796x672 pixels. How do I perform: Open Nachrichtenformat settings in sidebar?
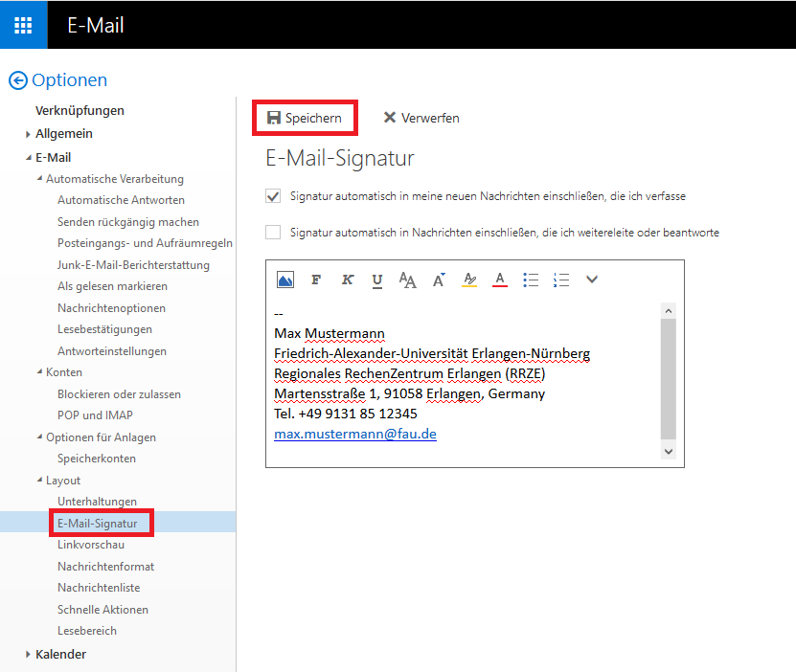click(105, 567)
